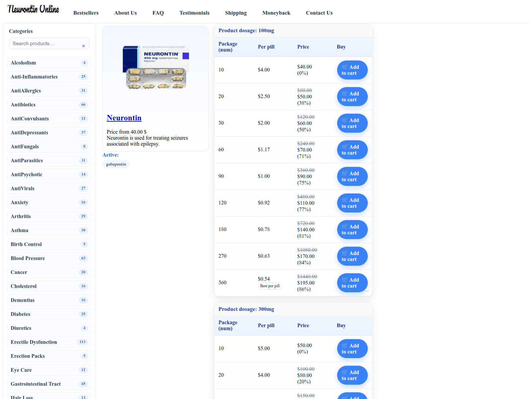Screen dimensions: 532x399
Task: View the Moneyback policy page
Action: point(276,13)
